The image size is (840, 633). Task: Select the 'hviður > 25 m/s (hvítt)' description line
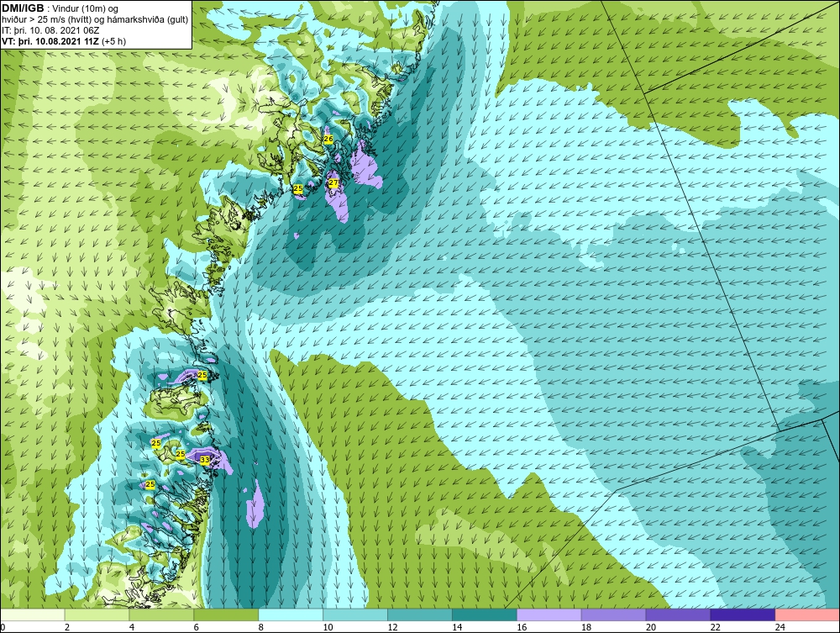click(x=95, y=19)
